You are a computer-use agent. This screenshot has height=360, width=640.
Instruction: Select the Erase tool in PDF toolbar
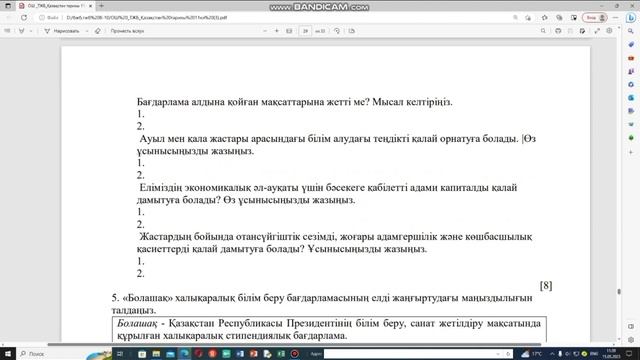tap(98, 31)
